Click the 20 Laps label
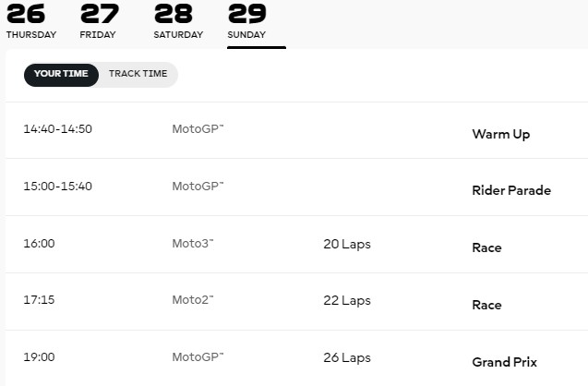The height and width of the screenshot is (386, 588). point(347,244)
